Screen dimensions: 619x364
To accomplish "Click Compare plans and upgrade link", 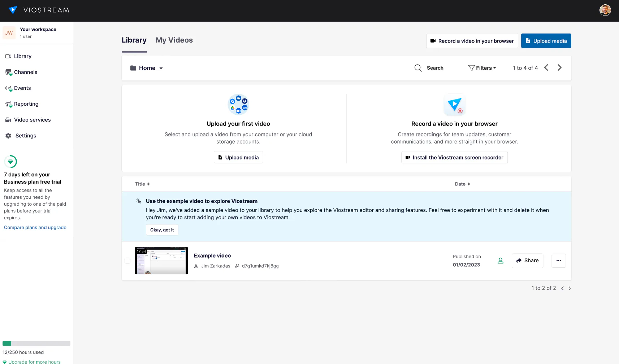I will 35,228.
